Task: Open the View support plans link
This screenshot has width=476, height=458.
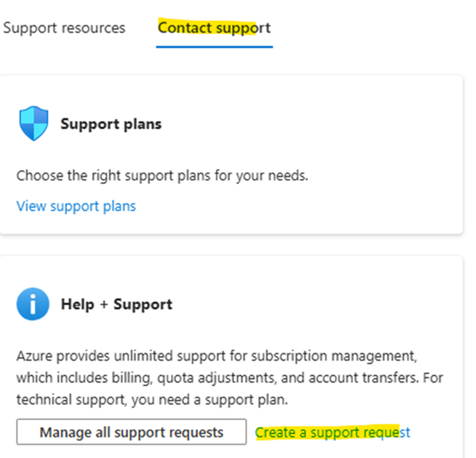Action: [76, 206]
